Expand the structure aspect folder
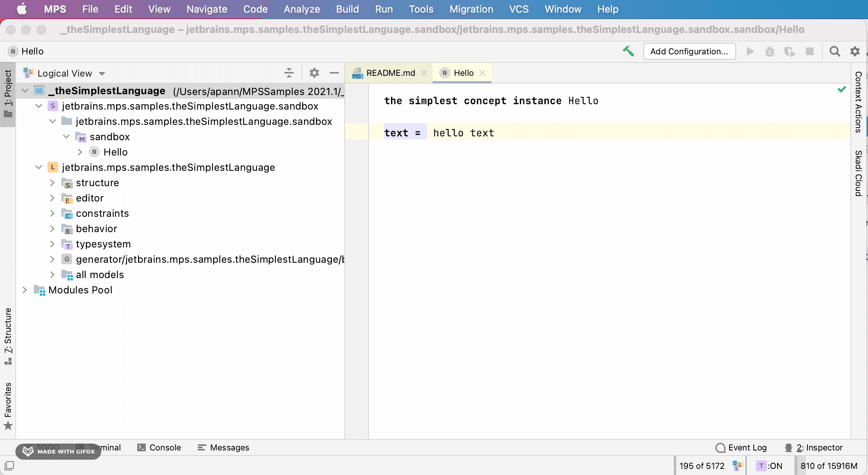This screenshot has width=868, height=475. pyautogui.click(x=53, y=183)
